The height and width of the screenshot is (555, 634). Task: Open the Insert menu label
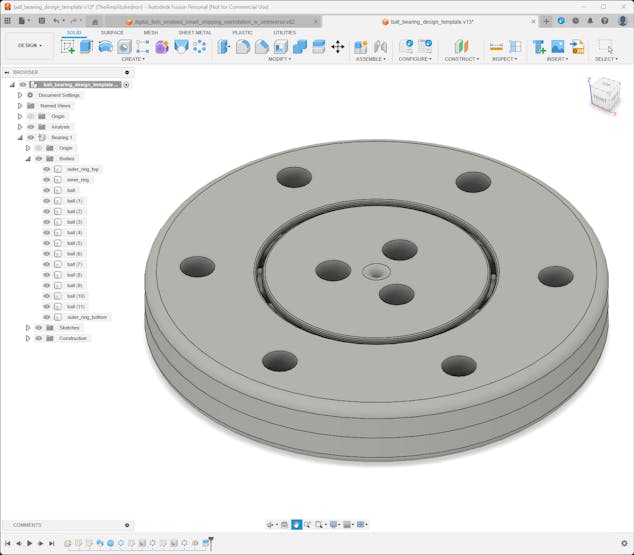coord(557,59)
